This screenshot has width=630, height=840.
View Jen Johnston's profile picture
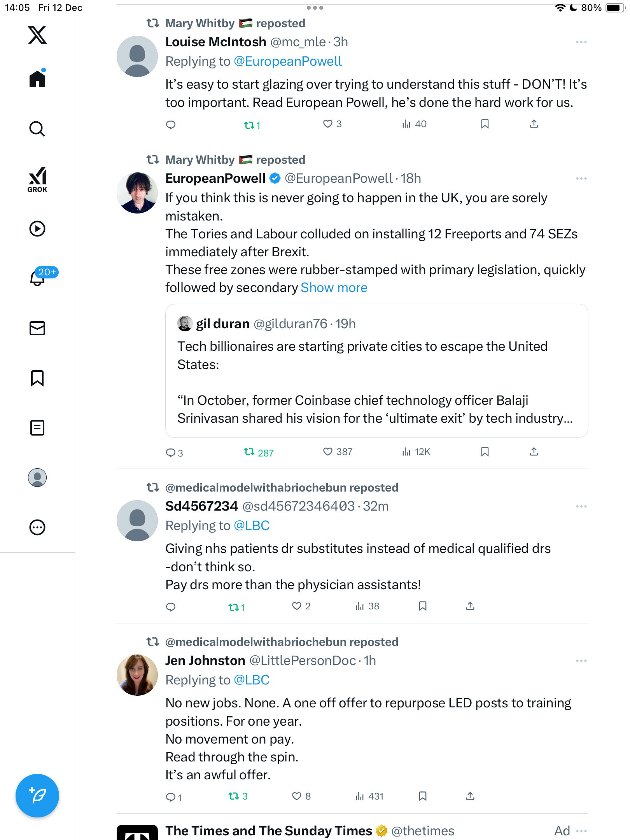[x=137, y=675]
